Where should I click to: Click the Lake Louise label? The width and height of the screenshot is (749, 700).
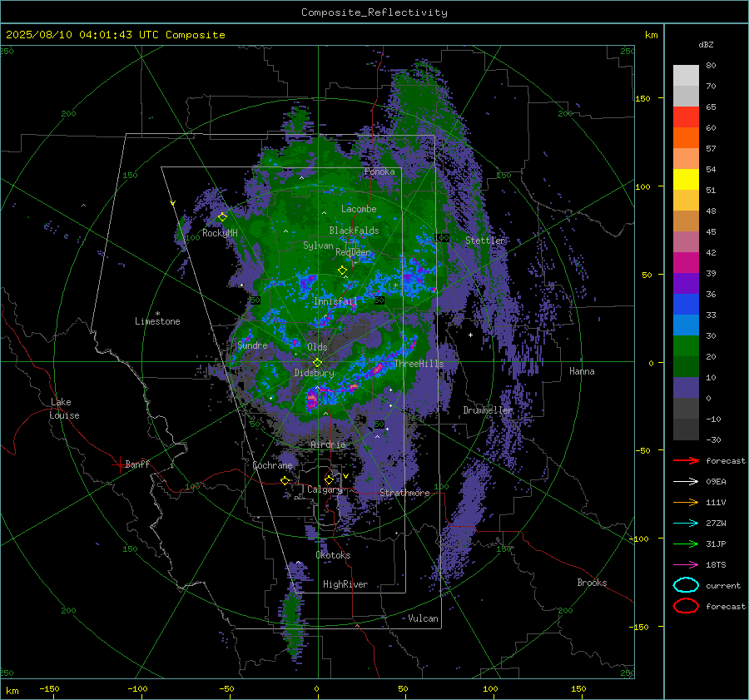pos(64,409)
